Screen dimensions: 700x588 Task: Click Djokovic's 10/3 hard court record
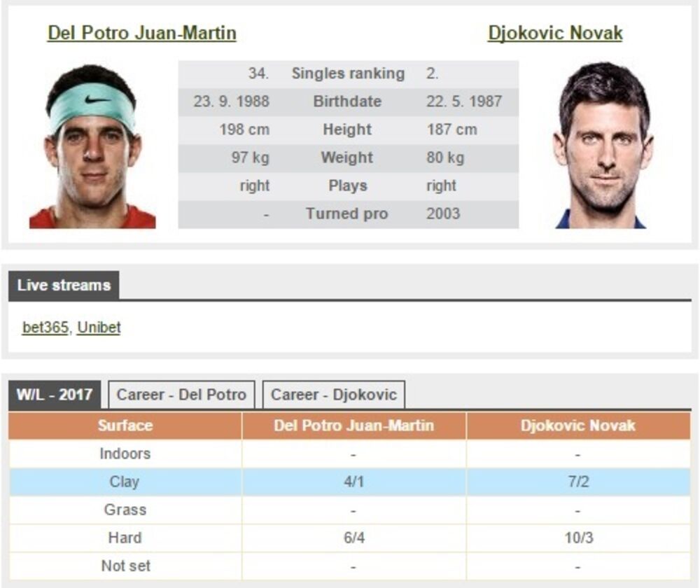(577, 538)
